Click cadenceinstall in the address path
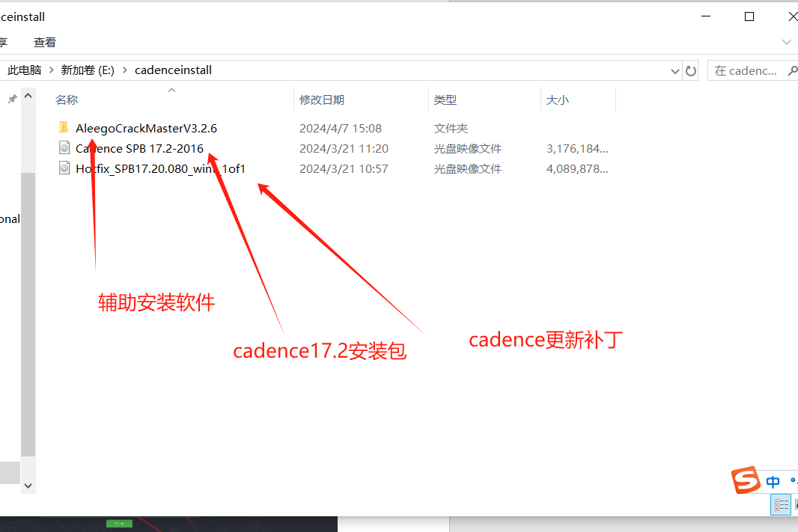Viewport: 798px width, 532px height. coord(173,70)
